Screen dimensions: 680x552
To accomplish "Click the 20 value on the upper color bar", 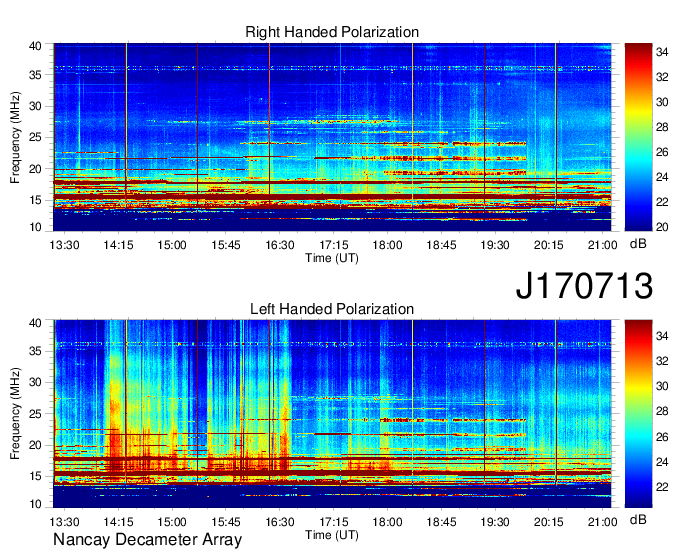I will [x=662, y=227].
